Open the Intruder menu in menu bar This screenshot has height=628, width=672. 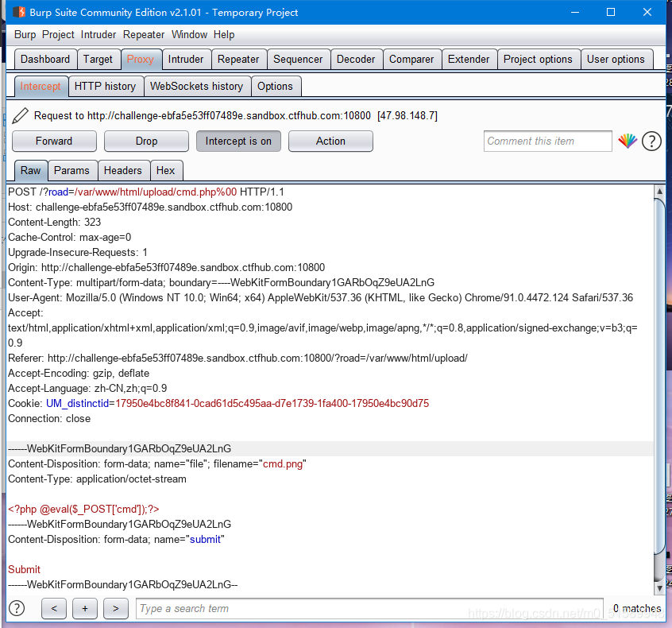click(98, 35)
